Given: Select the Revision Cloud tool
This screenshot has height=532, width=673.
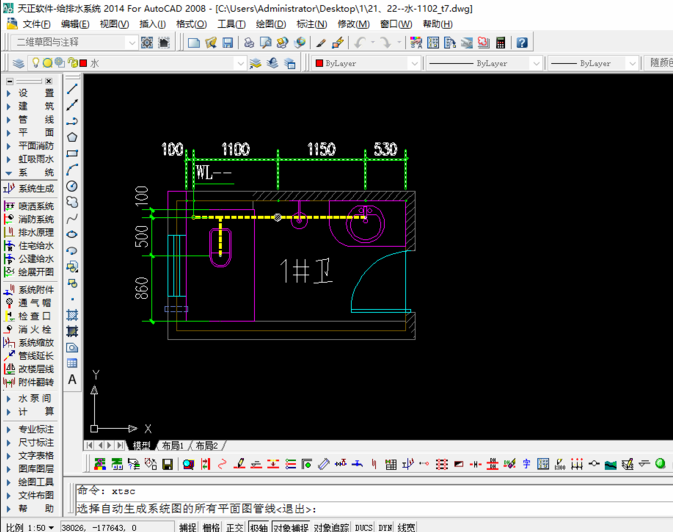Looking at the screenshot, I should coord(72,202).
